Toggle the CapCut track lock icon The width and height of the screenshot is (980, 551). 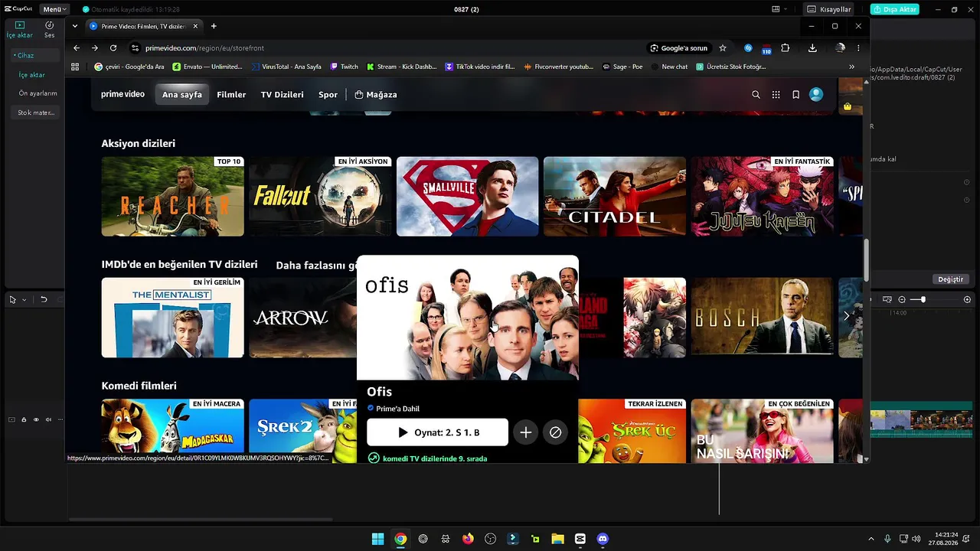click(24, 419)
